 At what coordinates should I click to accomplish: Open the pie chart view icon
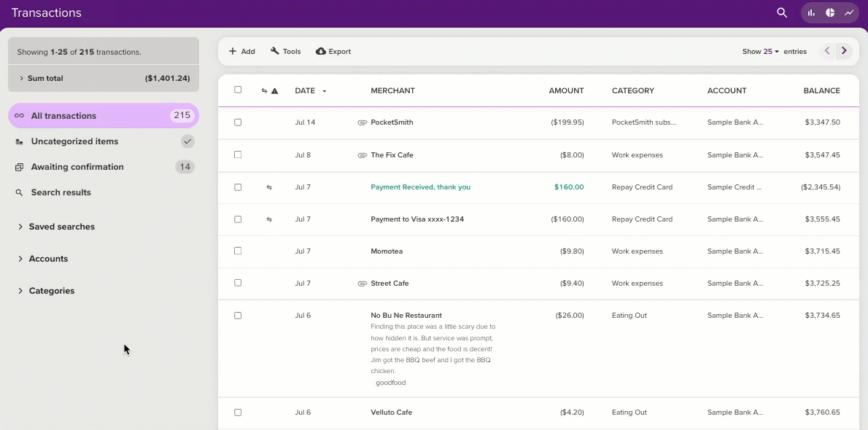pyautogui.click(x=830, y=12)
